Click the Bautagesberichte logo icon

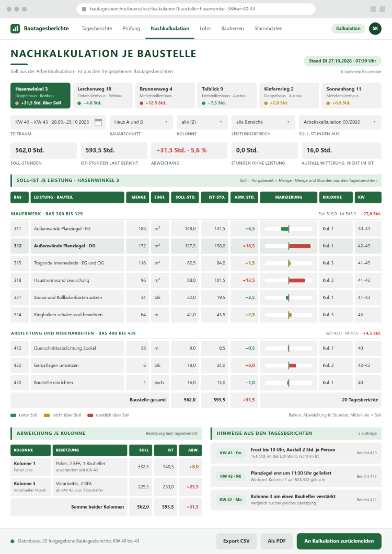point(15,29)
